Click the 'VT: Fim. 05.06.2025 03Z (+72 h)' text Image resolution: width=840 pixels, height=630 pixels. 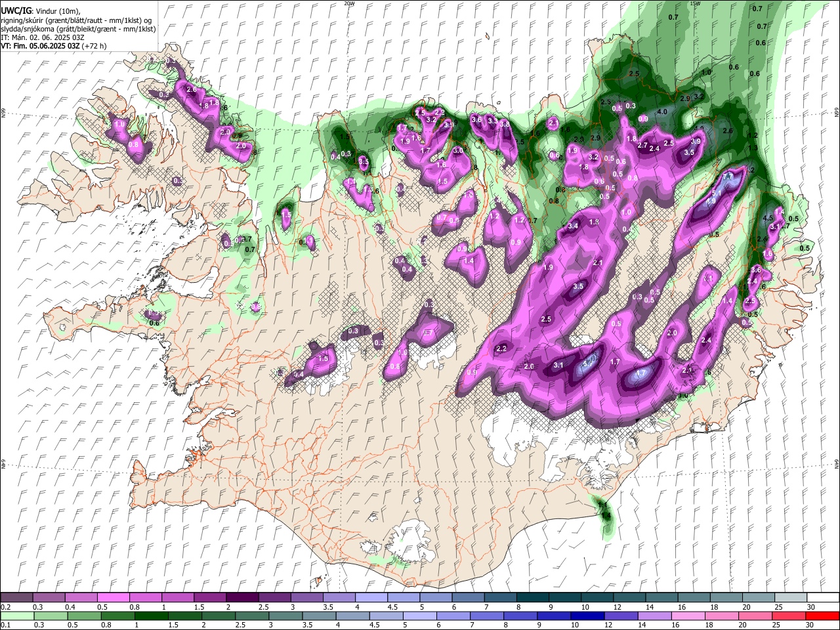(54, 46)
